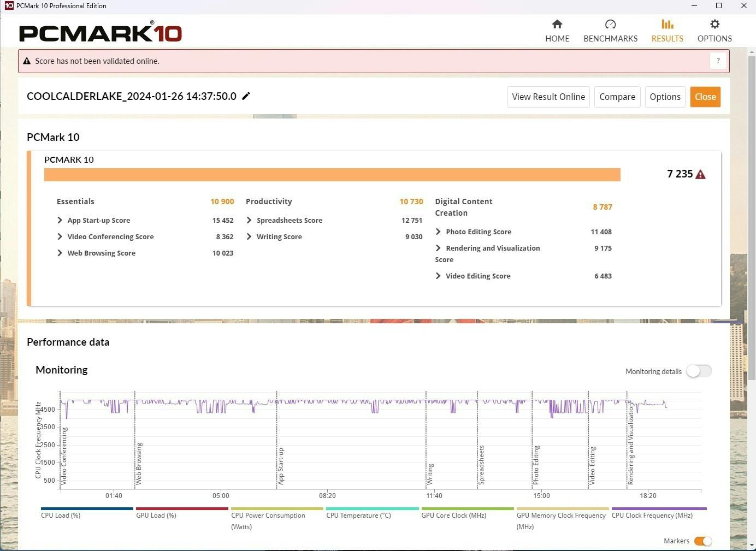Image resolution: width=756 pixels, height=551 pixels.
Task: Click the View Result Online button
Action: click(548, 97)
